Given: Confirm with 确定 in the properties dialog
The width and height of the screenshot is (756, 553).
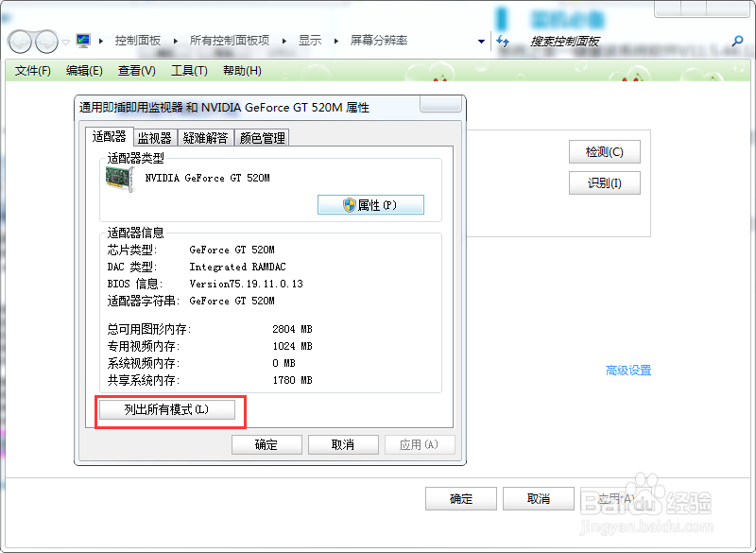Looking at the screenshot, I should tap(266, 444).
